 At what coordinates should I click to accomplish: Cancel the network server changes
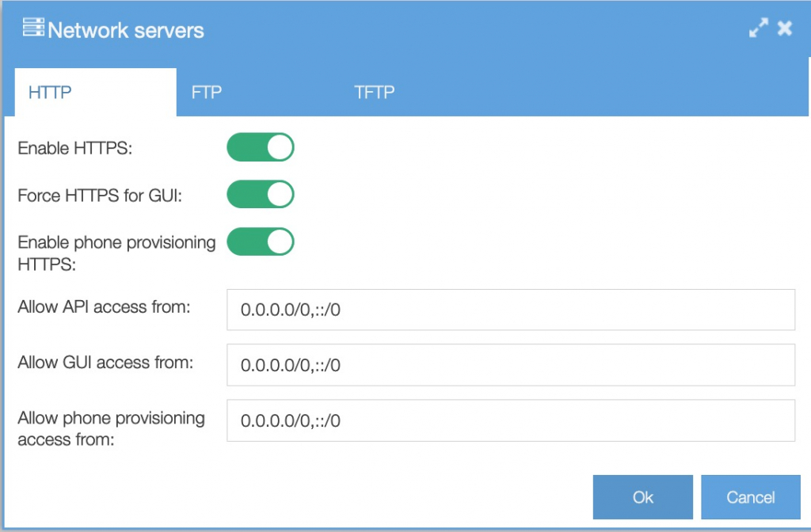coord(750,497)
